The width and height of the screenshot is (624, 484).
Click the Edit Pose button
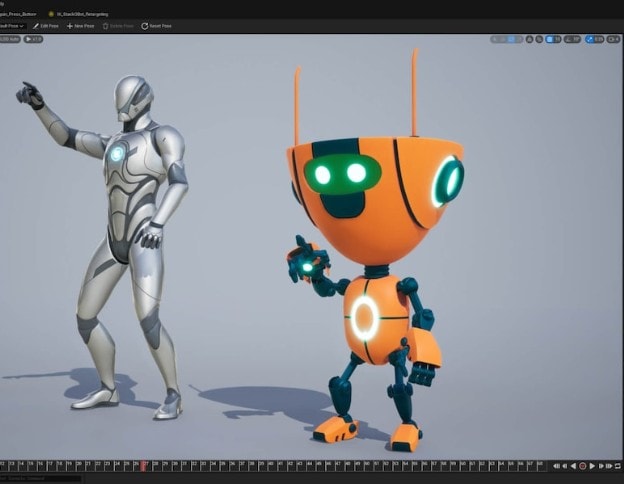coord(45,26)
